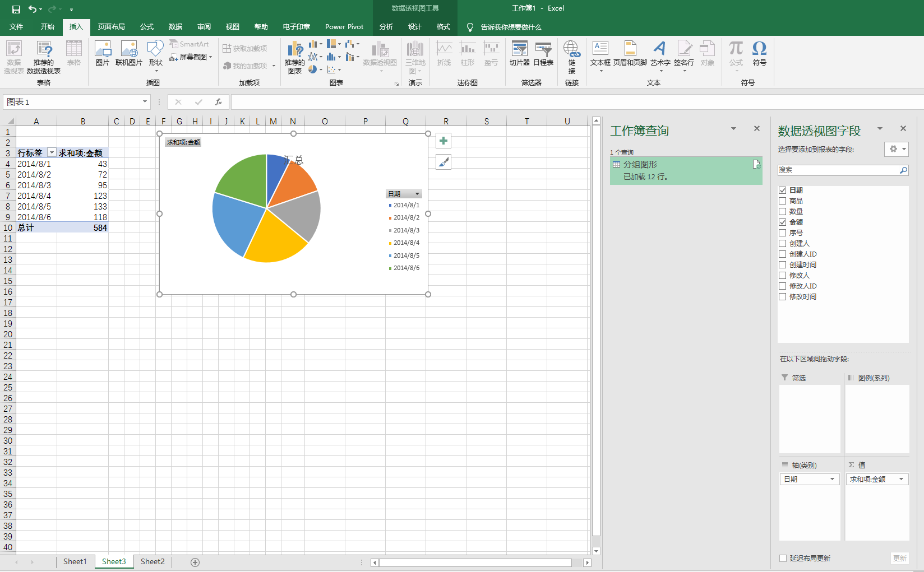Switch to the 页面布局 tab
The height and width of the screenshot is (572, 924).
pos(112,27)
